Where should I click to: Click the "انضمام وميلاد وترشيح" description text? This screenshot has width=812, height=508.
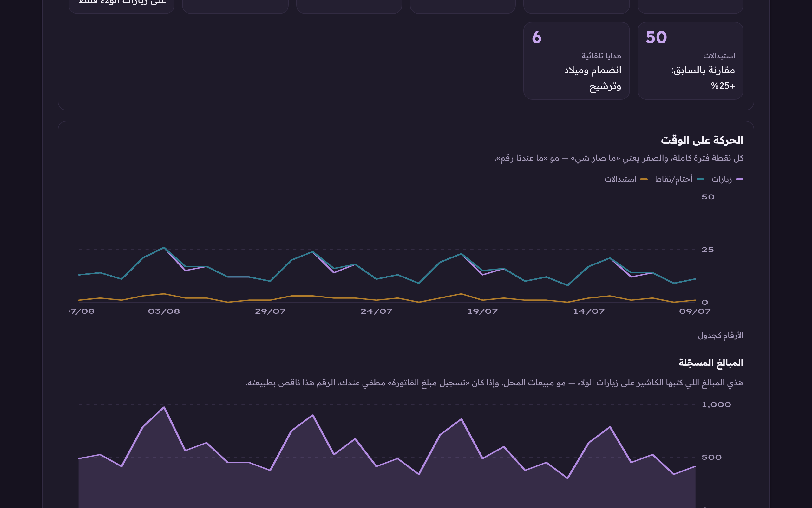[x=593, y=78]
